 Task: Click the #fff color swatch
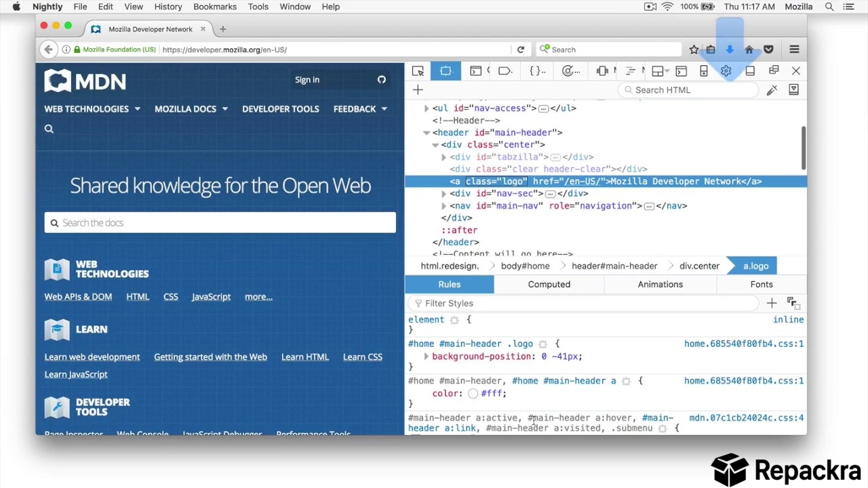[473, 394]
